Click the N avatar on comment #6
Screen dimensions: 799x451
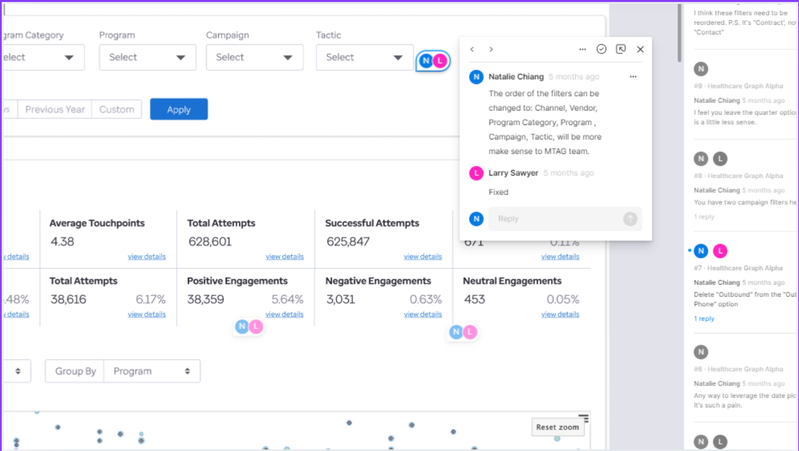click(x=701, y=352)
